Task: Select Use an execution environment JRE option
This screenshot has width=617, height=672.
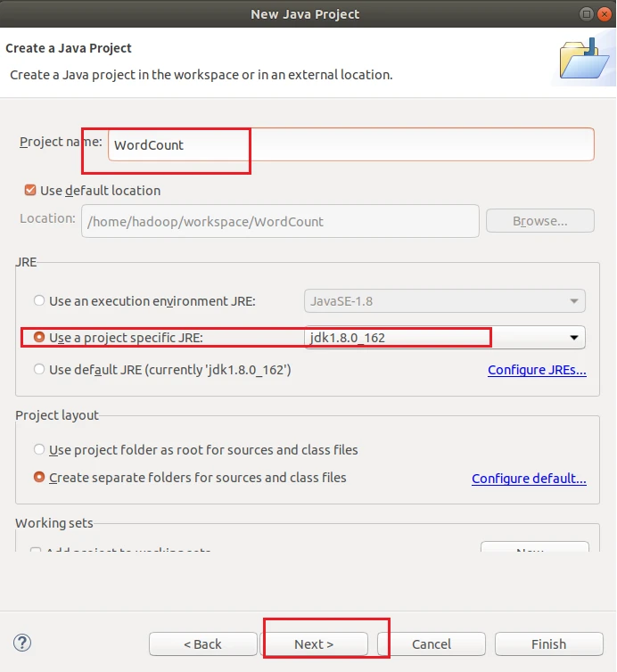Action: tap(39, 301)
